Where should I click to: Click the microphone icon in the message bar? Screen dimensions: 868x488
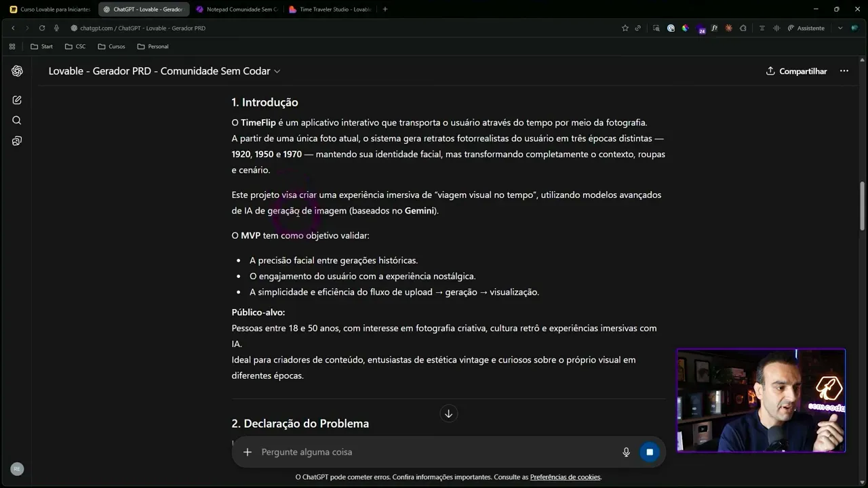[x=625, y=452]
